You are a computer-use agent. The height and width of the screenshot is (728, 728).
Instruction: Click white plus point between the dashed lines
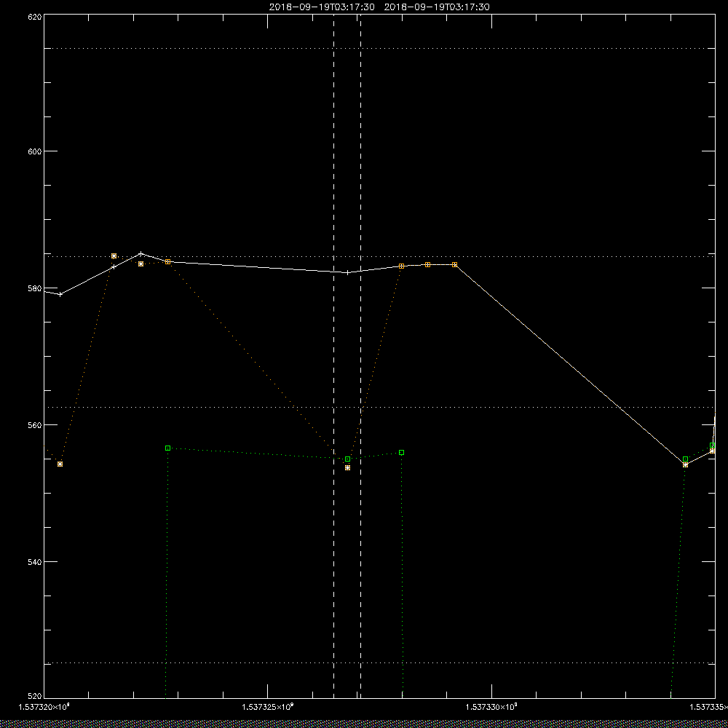(x=348, y=272)
